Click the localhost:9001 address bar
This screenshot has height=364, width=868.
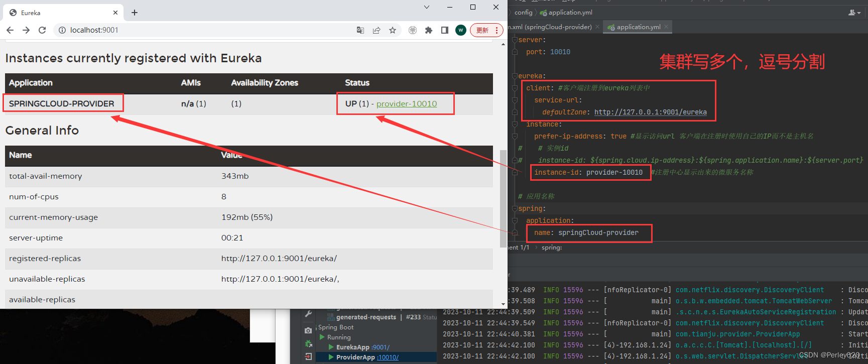tap(201, 30)
